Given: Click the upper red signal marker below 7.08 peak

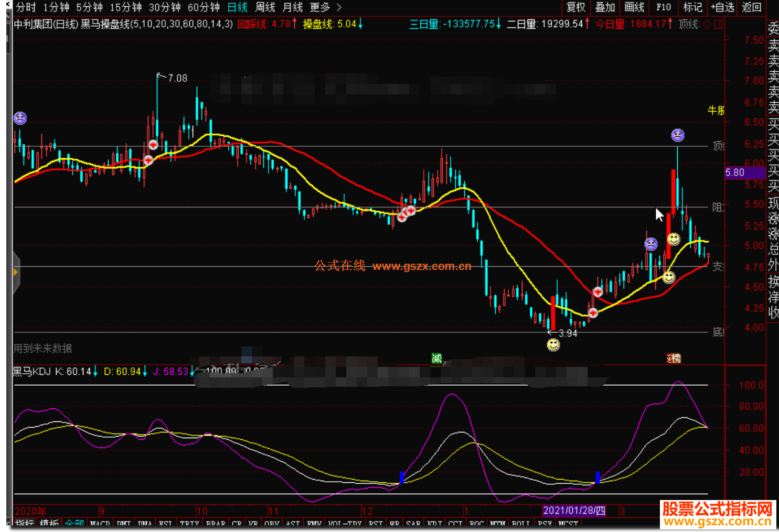Looking at the screenshot, I should pyautogui.click(x=153, y=145).
